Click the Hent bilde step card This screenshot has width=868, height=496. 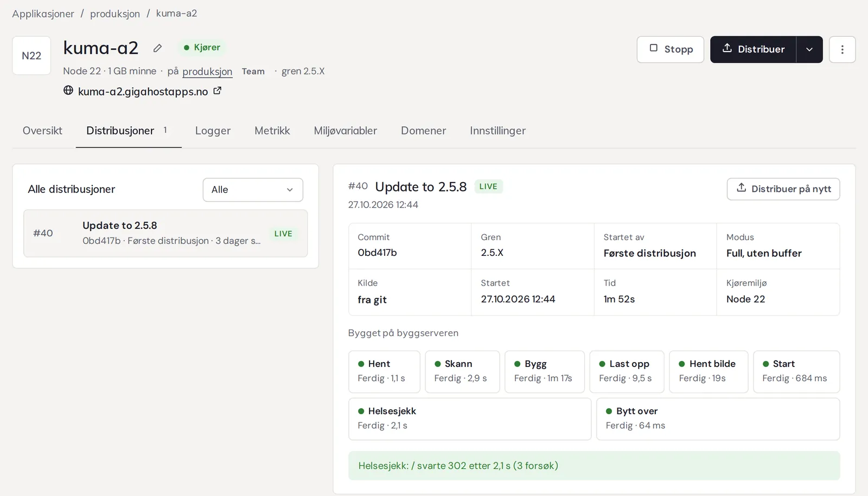coord(709,371)
